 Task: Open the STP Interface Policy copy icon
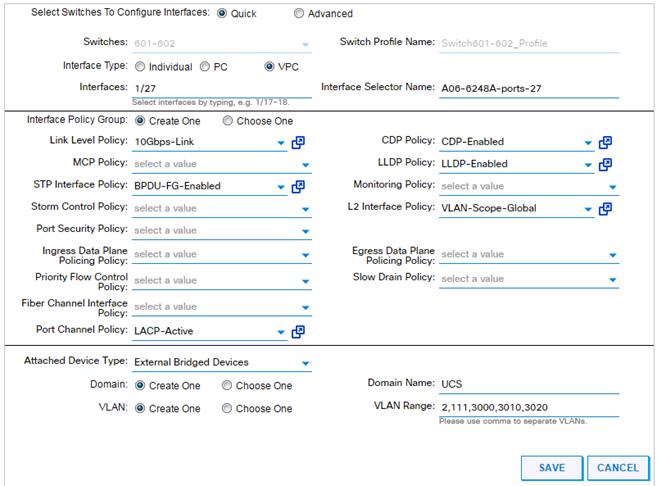click(x=298, y=186)
